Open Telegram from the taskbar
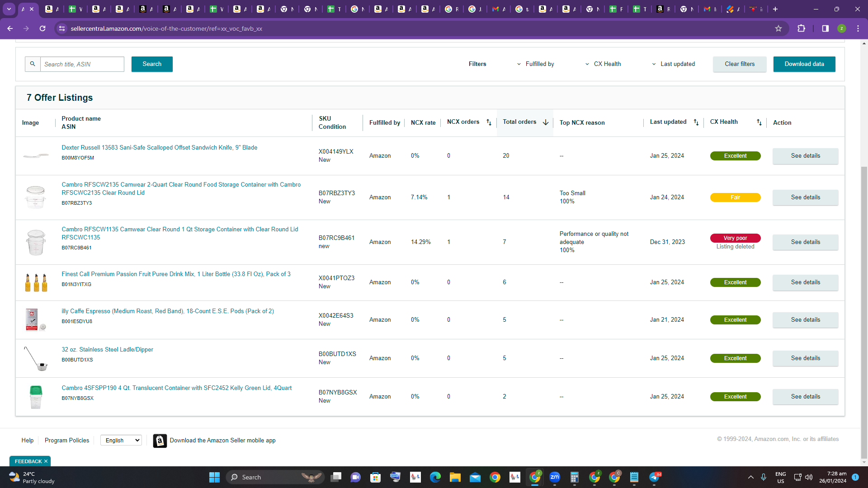 [655, 477]
